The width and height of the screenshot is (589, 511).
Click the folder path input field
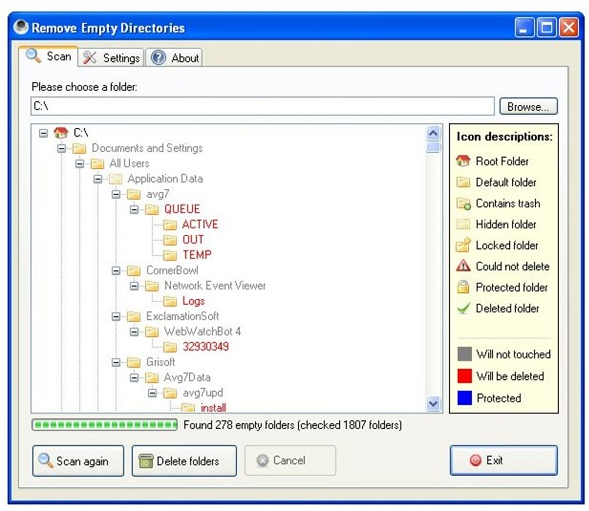pyautogui.click(x=263, y=106)
